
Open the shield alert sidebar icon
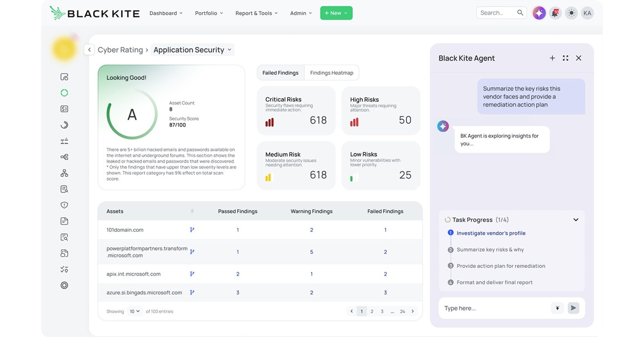pos(64,205)
